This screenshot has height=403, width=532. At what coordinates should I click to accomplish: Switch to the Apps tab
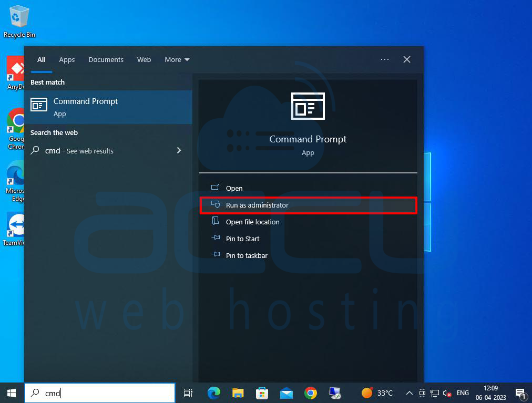tap(67, 59)
